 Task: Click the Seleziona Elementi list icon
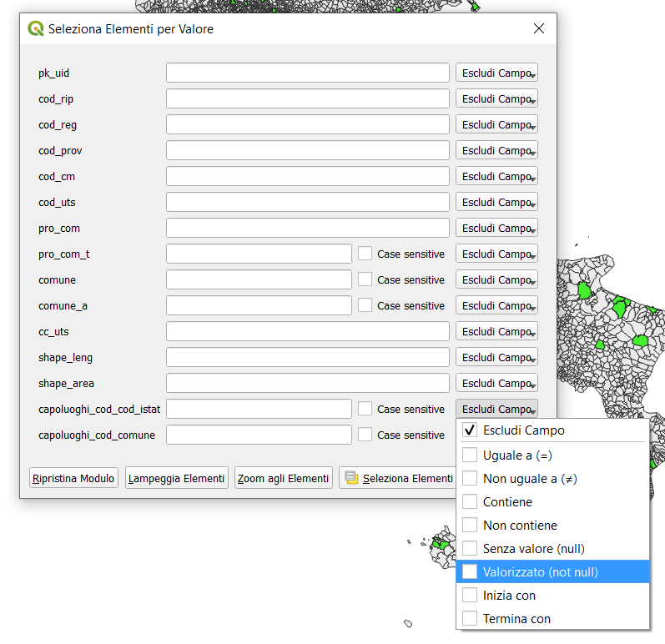click(x=351, y=478)
